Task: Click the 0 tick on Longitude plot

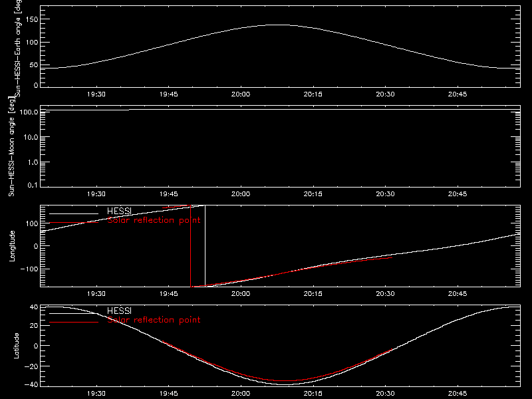Action: pos(36,246)
